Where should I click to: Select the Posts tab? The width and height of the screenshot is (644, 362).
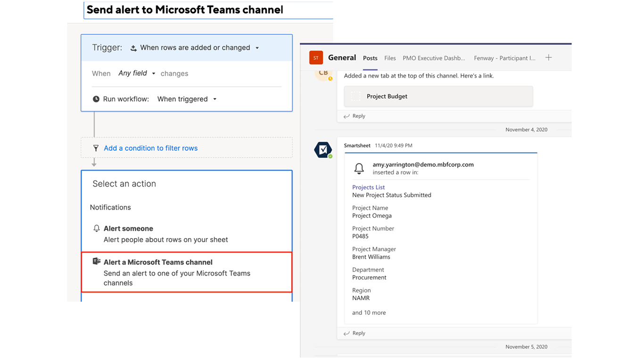click(x=370, y=58)
